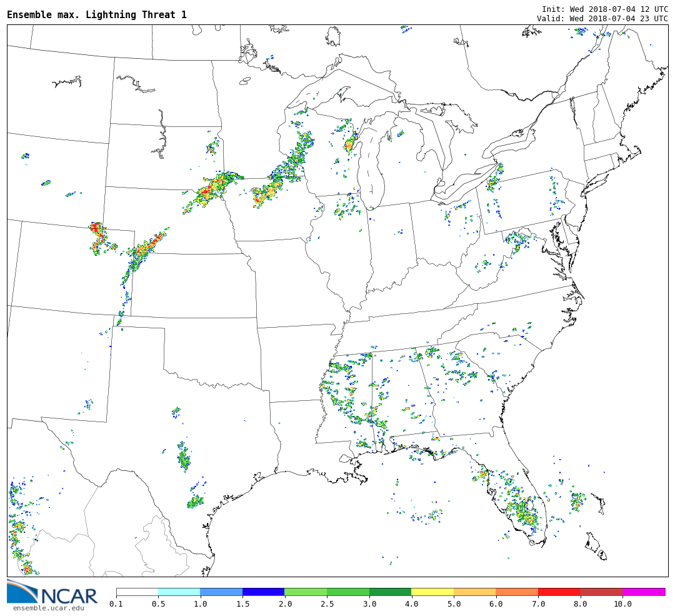Click the 0.1 label on the colorbar
This screenshot has width=675, height=616.
(x=116, y=604)
